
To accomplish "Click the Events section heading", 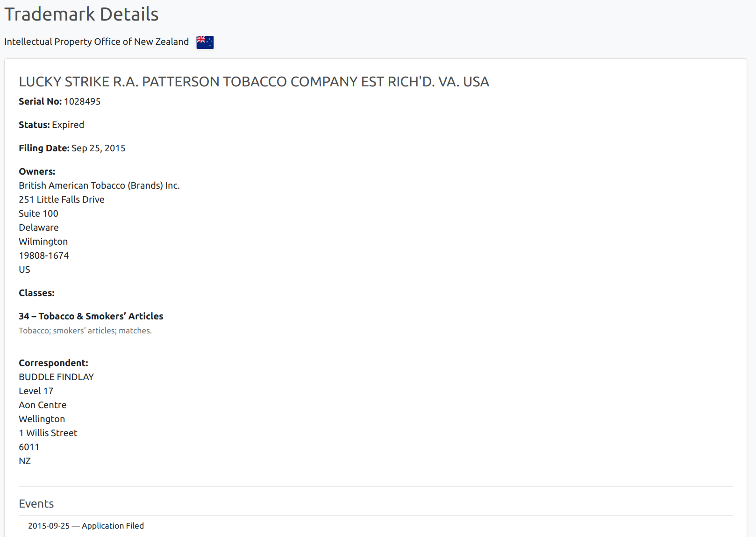I will pos(36,503).
